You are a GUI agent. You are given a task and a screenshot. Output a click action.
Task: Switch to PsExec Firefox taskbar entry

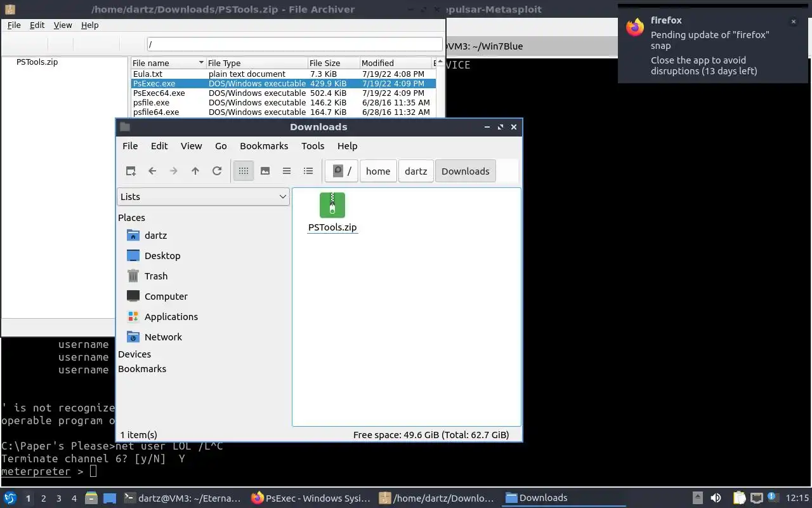[311, 498]
